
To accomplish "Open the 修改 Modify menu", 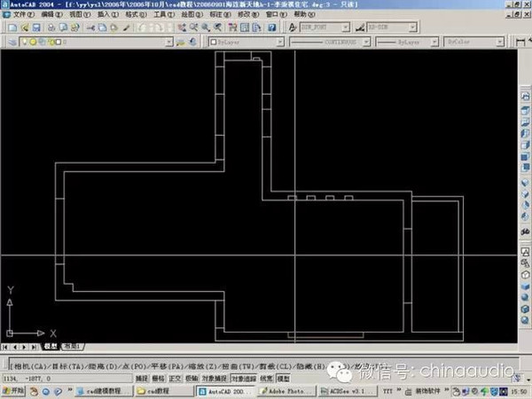I will [x=248, y=14].
